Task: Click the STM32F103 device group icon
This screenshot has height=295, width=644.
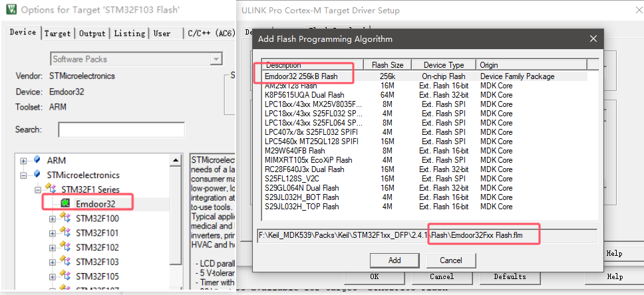Action: pos(65,262)
